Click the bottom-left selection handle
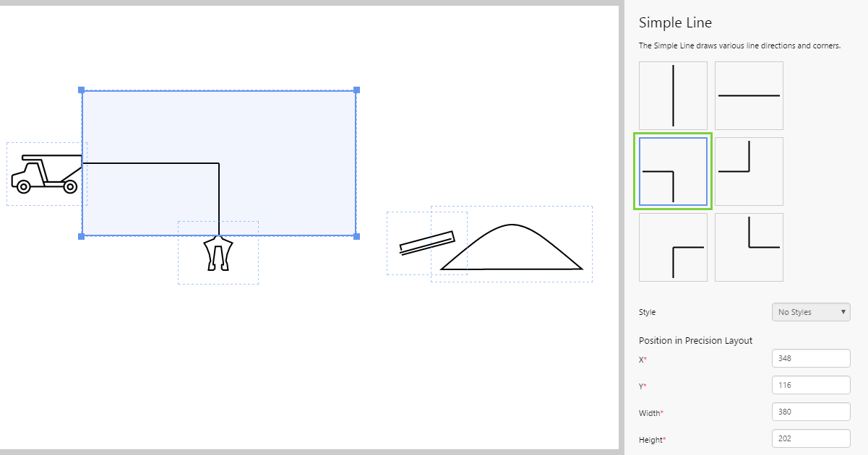Viewport: 868px width, 455px height. point(81,236)
